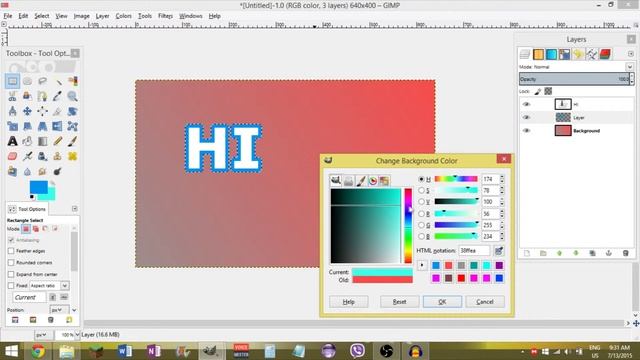Select the Heal tool
Image resolution: width=640 pixels, height=360 pixels.
[x=73, y=156]
